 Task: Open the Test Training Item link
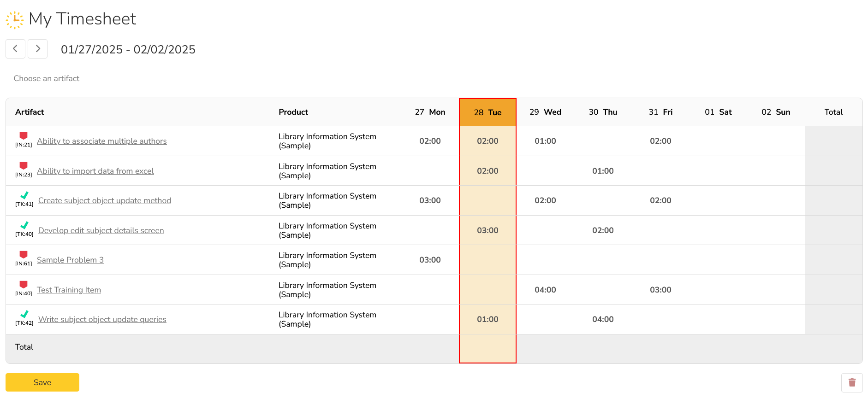click(x=69, y=290)
